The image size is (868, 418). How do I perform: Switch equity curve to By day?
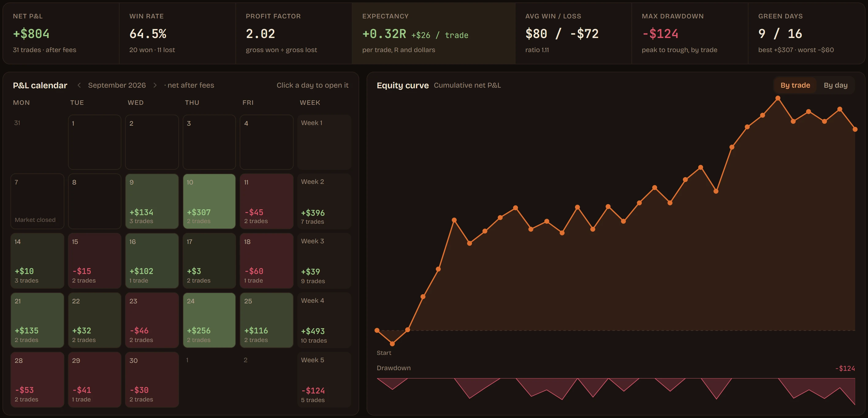pyautogui.click(x=835, y=85)
